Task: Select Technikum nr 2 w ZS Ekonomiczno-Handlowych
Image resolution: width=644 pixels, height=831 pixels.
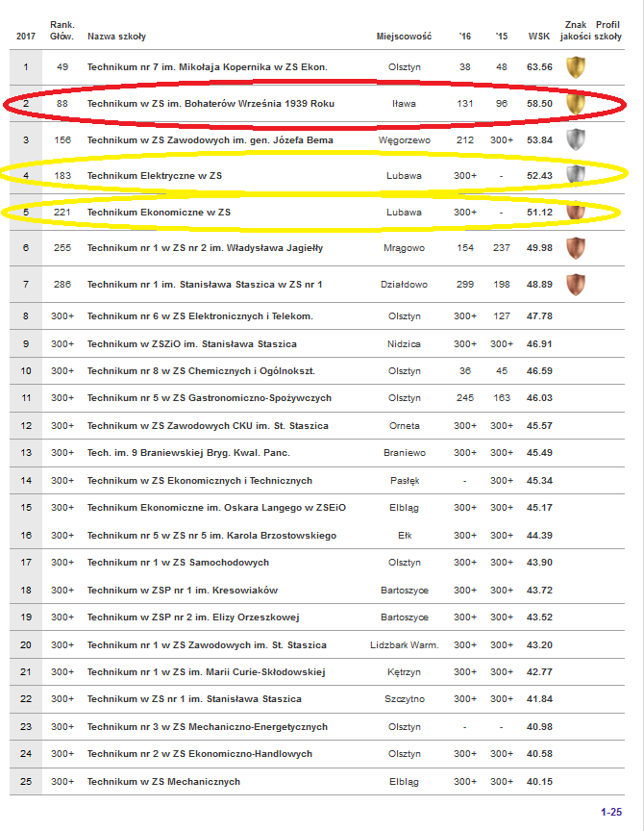Action: point(200,754)
